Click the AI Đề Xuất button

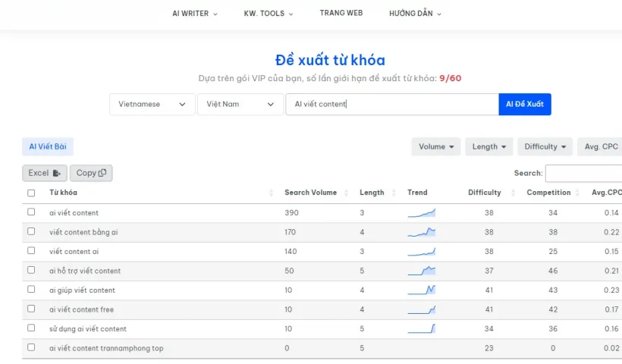525,105
